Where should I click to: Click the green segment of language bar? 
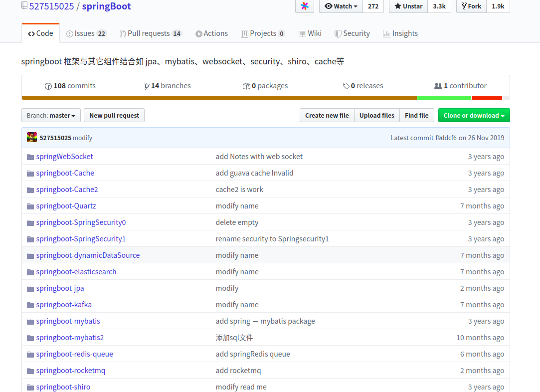pos(444,98)
